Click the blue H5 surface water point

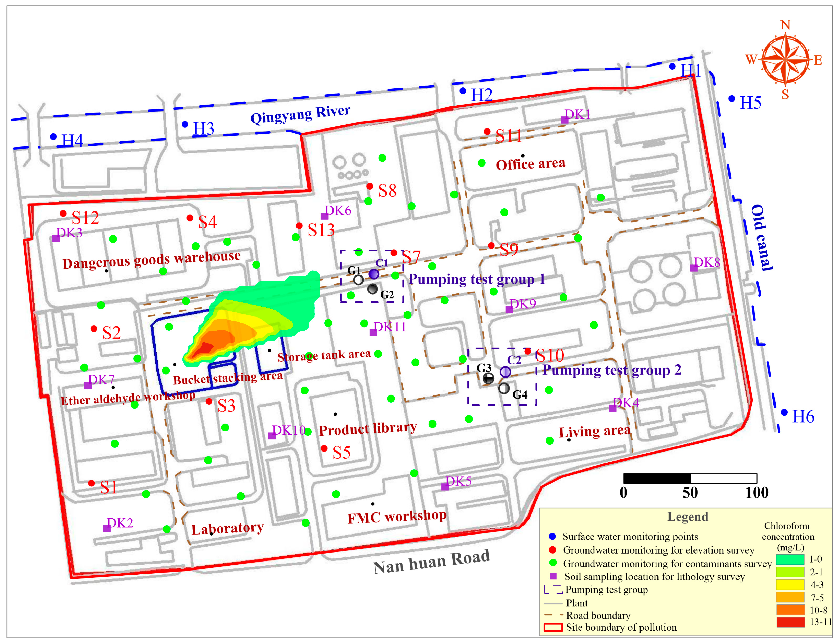732,98
